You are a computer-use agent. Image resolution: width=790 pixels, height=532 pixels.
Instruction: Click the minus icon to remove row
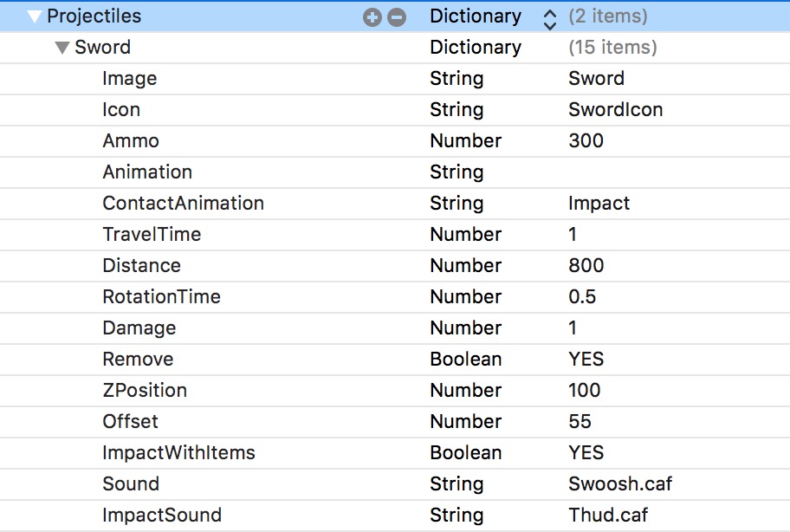pyautogui.click(x=397, y=17)
